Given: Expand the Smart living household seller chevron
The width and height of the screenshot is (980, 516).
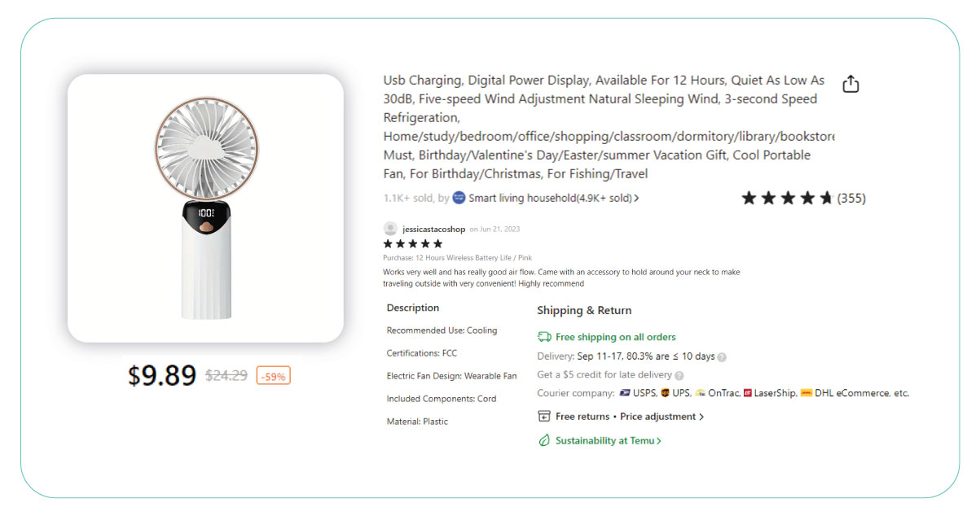Looking at the screenshot, I should 636,199.
